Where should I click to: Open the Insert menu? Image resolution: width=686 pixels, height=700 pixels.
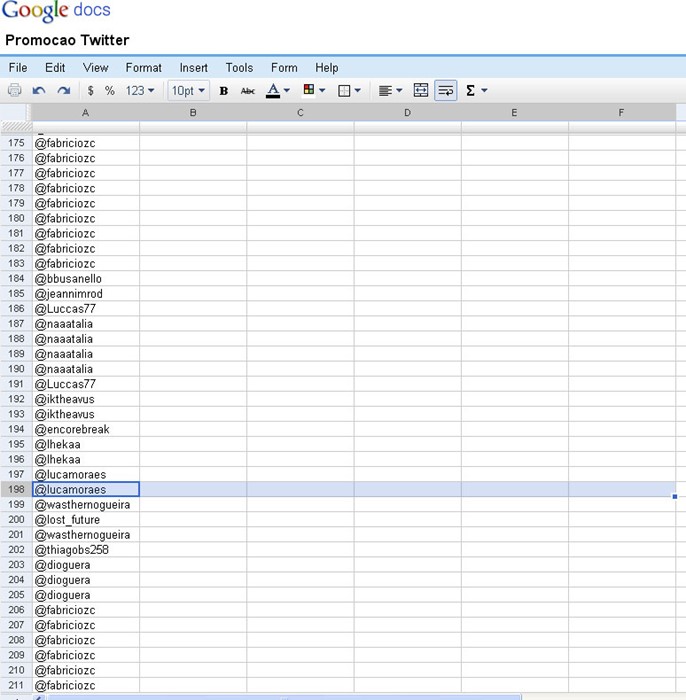(193, 67)
